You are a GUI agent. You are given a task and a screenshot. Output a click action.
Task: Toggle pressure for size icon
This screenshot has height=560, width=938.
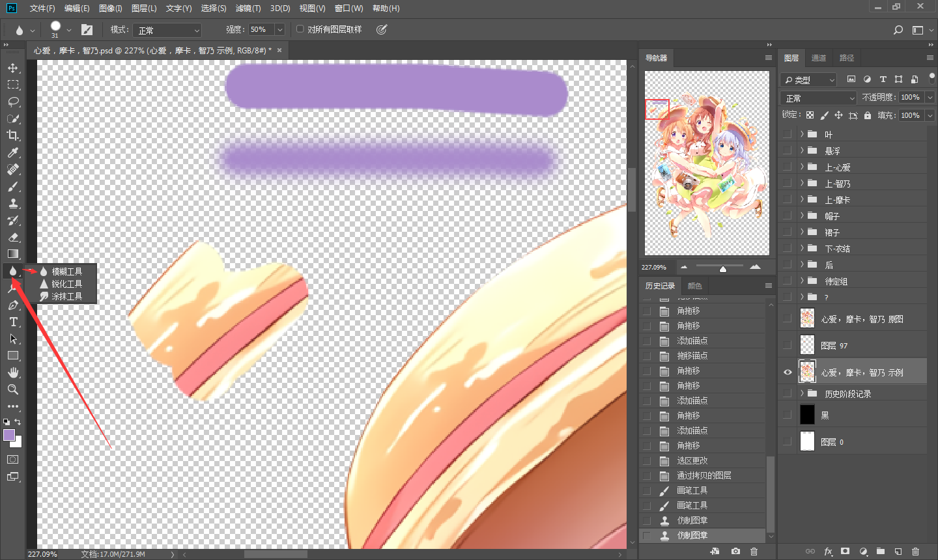pos(382,29)
